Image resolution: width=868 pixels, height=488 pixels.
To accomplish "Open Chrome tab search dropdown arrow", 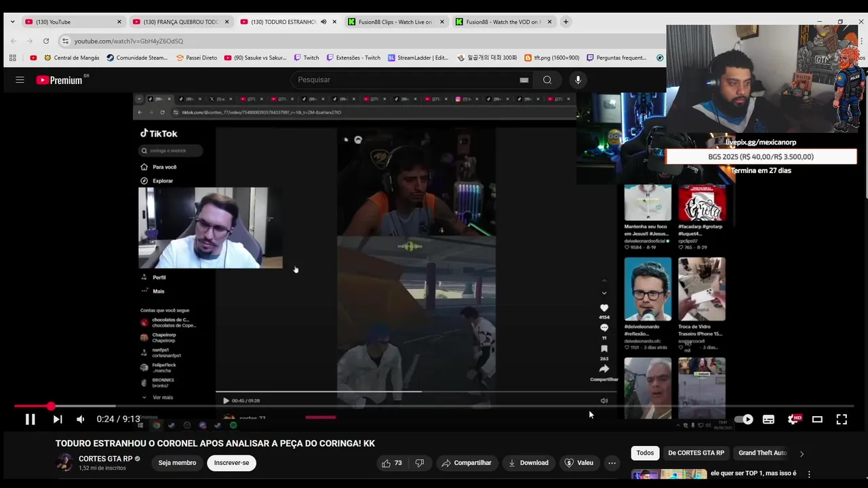I will point(12,22).
